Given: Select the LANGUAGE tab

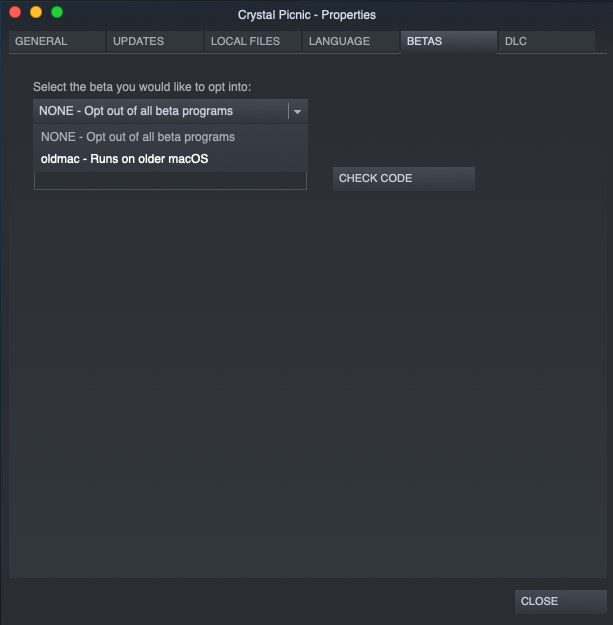Looking at the screenshot, I should click(349, 41).
